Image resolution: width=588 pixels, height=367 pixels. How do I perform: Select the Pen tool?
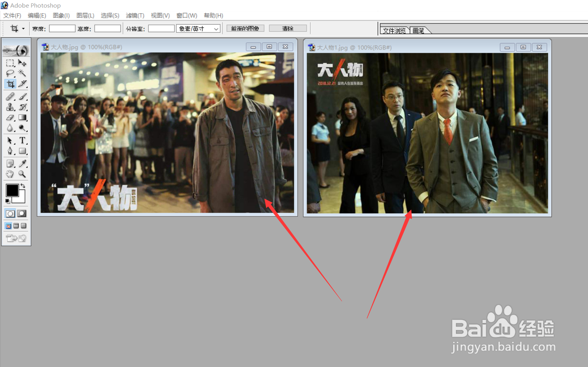pos(10,151)
